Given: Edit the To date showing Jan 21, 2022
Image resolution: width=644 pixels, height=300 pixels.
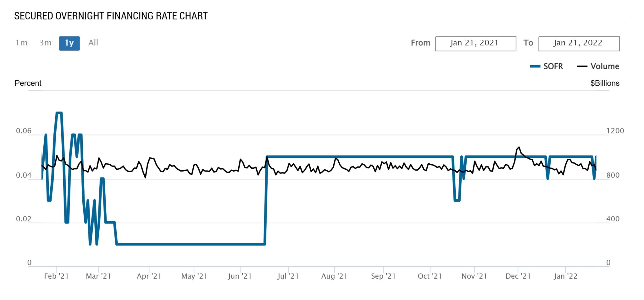Looking at the screenshot, I should (579, 43).
